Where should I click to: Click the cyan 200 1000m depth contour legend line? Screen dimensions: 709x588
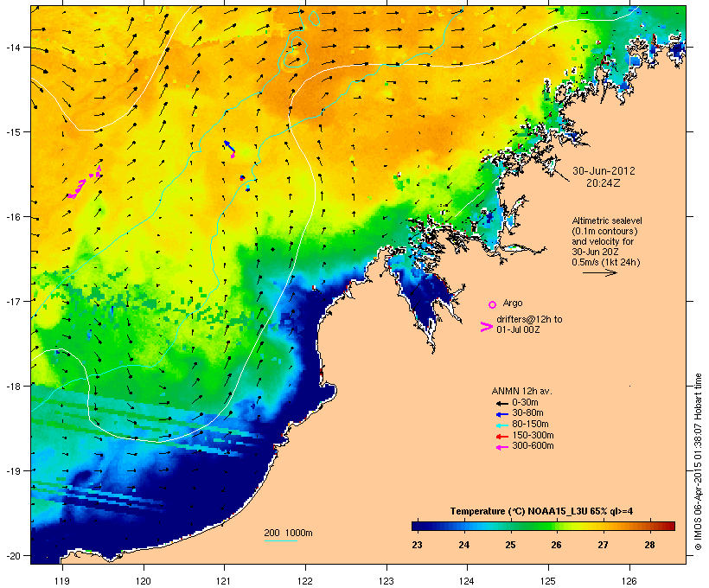(281, 541)
